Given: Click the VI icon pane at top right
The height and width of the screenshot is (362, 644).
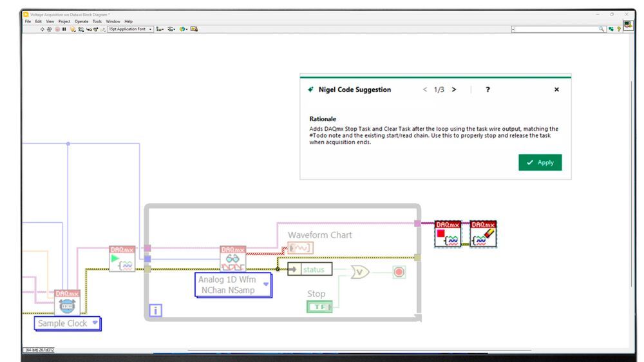Looking at the screenshot, I should (628, 25).
